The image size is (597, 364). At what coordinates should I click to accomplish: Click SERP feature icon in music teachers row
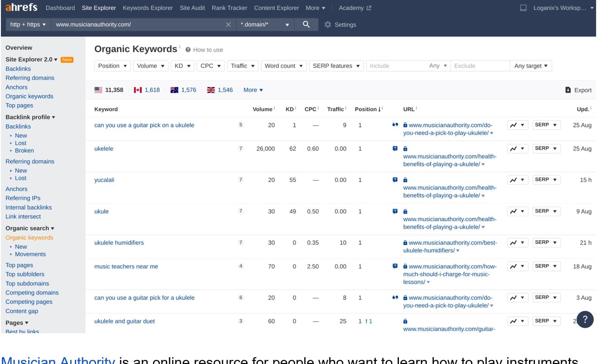pyautogui.click(x=395, y=266)
